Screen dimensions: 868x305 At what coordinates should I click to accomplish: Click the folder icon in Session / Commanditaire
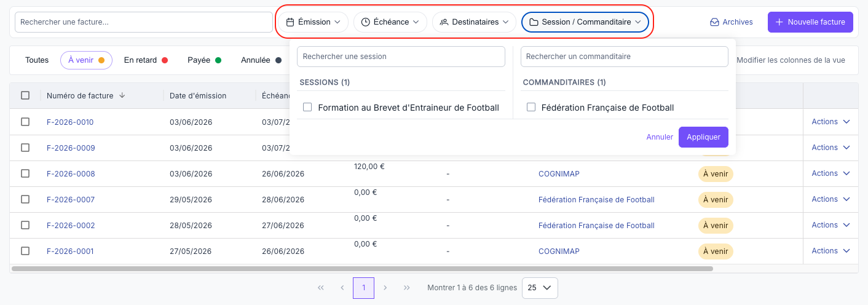point(534,22)
